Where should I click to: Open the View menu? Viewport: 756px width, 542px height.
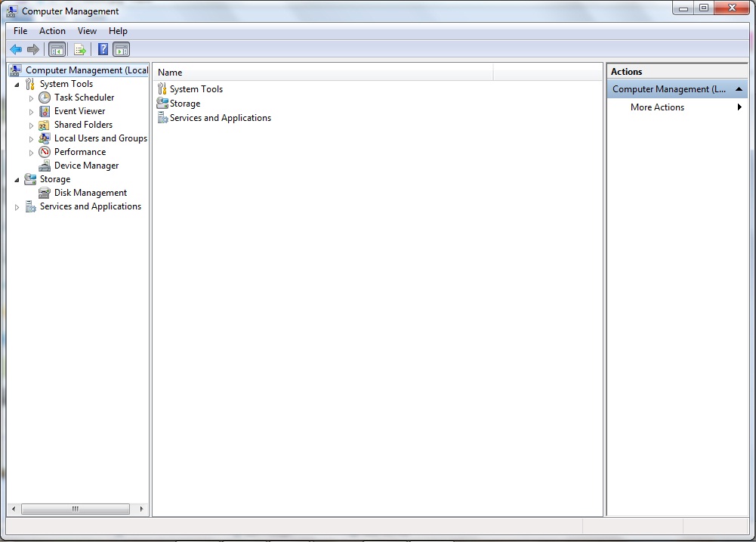tap(87, 31)
